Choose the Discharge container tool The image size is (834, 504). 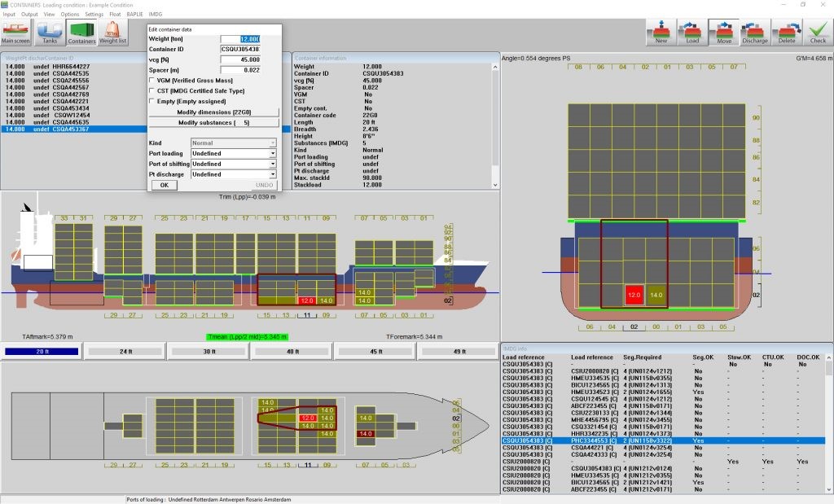(755, 31)
